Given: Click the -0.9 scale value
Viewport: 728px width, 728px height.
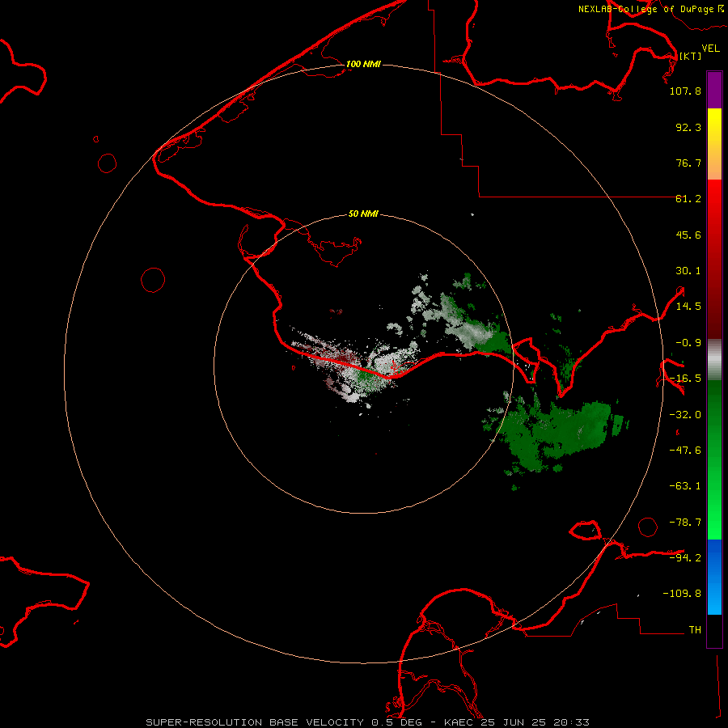Looking at the screenshot, I should pyautogui.click(x=688, y=343).
